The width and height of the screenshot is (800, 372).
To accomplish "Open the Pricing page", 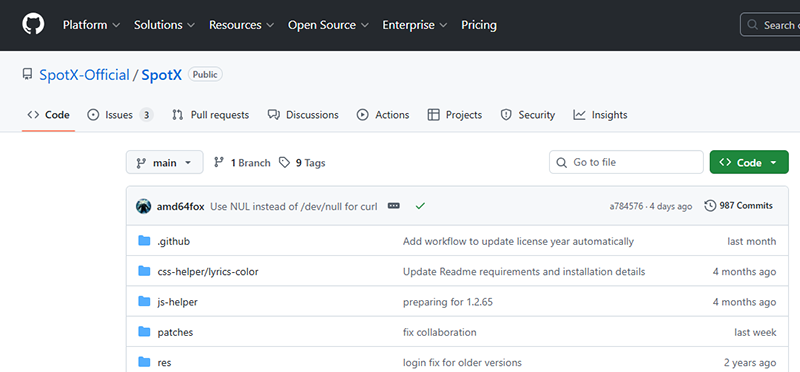I will coord(479,25).
